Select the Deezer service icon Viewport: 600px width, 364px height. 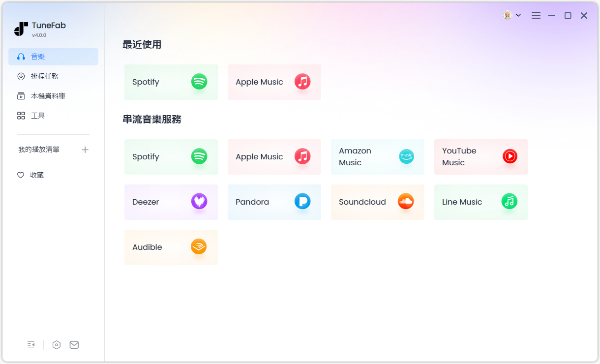[199, 202]
